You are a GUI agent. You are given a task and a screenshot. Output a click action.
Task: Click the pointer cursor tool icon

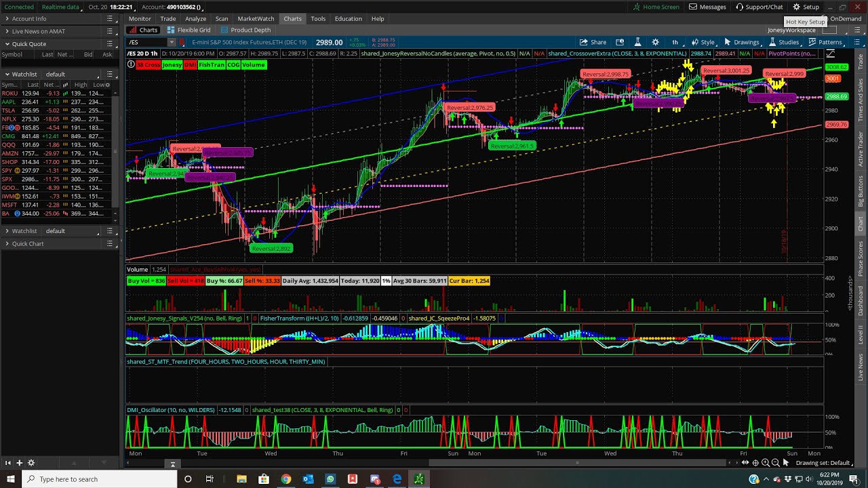click(x=785, y=463)
